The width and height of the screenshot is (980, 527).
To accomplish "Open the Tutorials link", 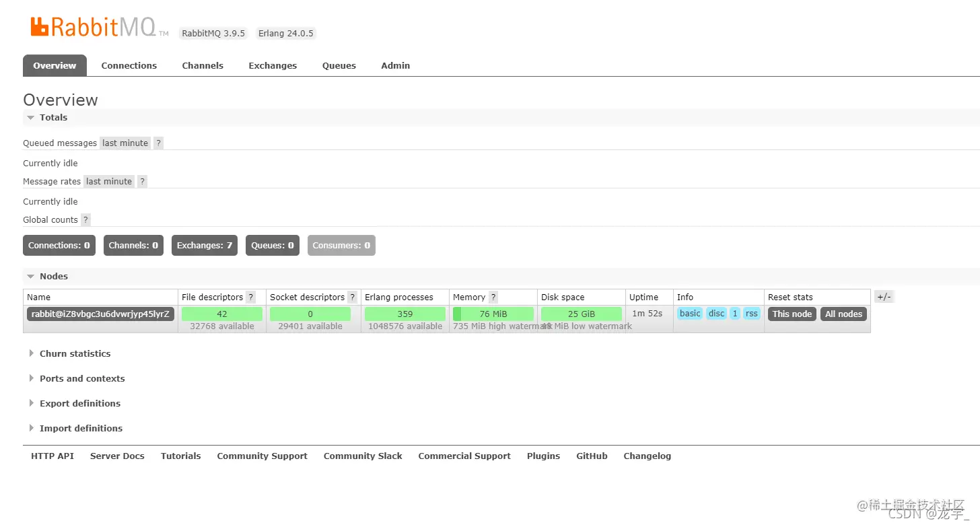I will [180, 456].
